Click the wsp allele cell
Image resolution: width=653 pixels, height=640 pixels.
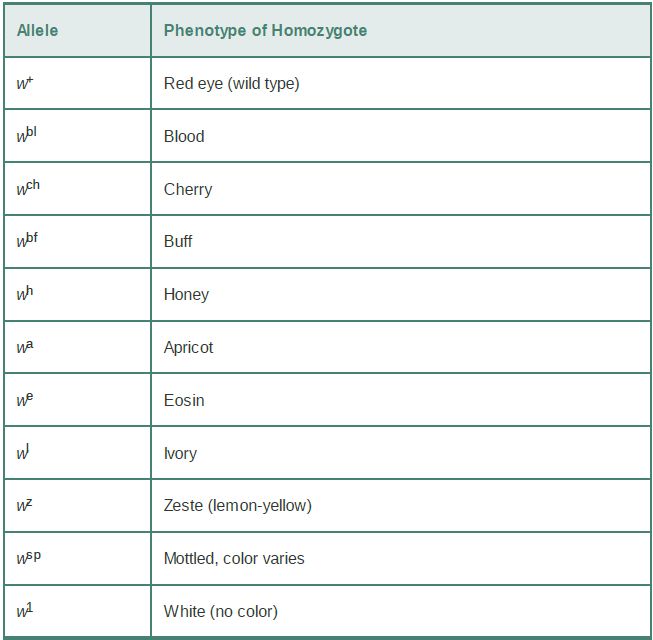coord(77,558)
